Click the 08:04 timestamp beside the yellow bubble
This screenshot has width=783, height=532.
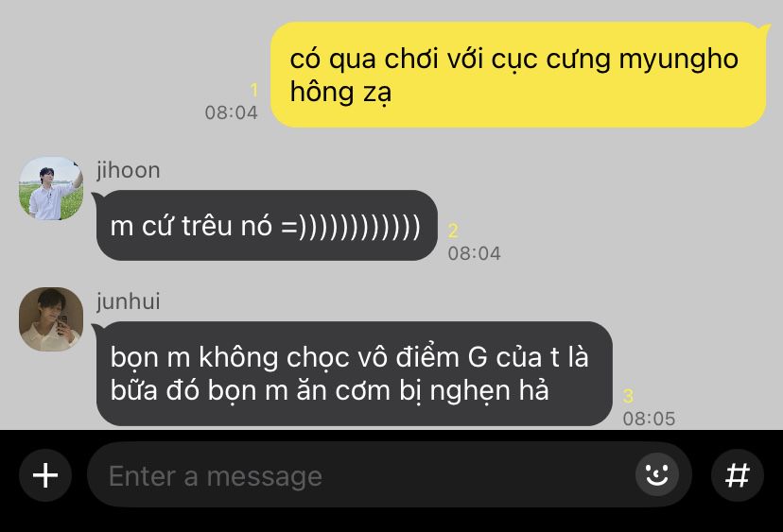[x=231, y=112]
